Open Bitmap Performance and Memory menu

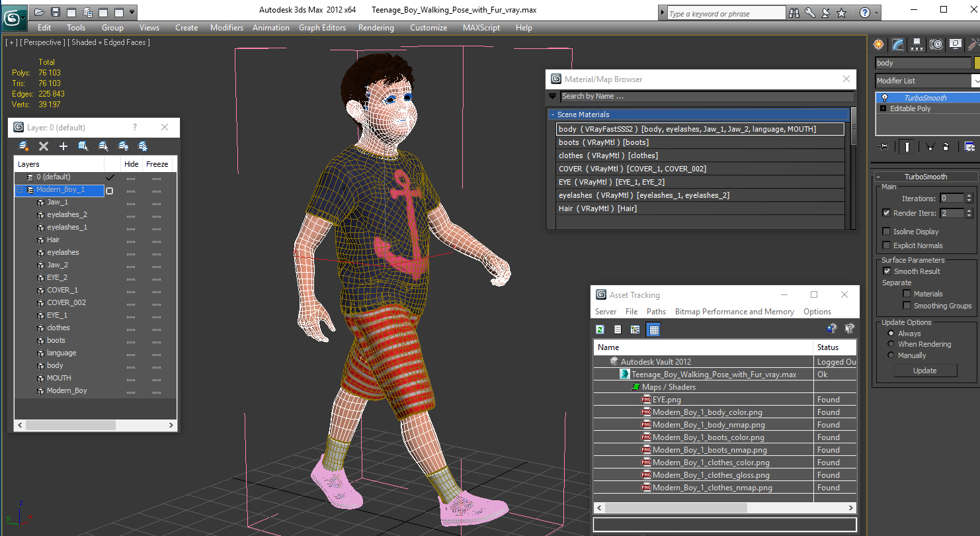click(x=734, y=312)
